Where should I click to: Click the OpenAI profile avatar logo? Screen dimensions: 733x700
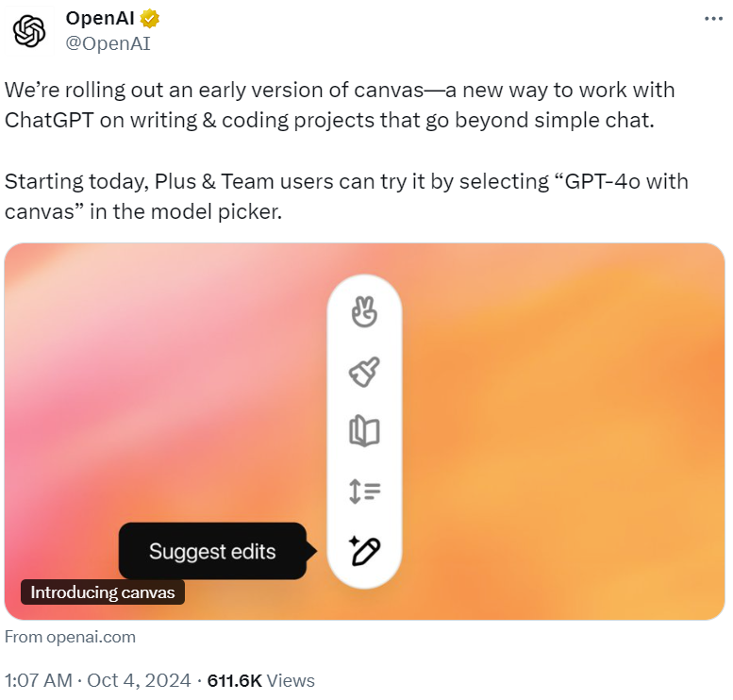click(x=29, y=31)
